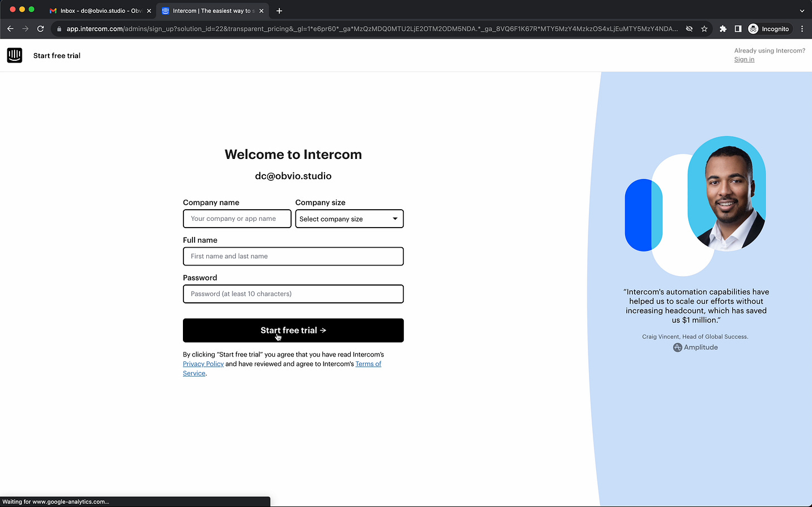Focus the Full name field

pyautogui.click(x=293, y=256)
